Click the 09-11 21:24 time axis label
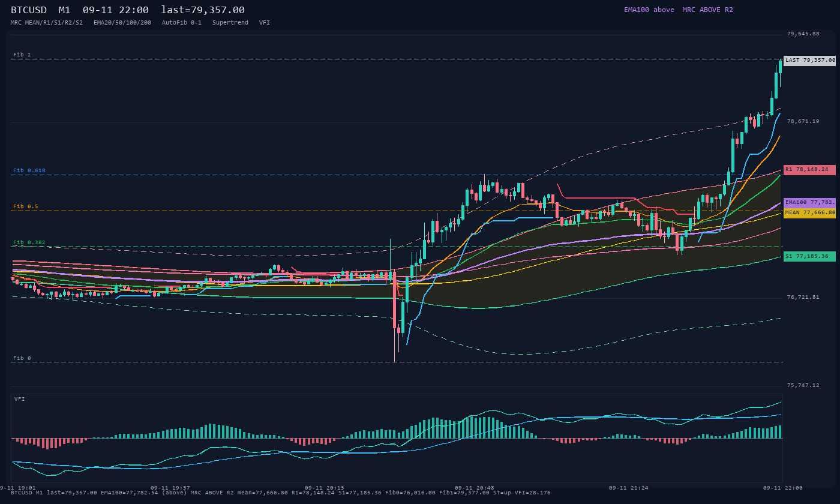 click(629, 488)
